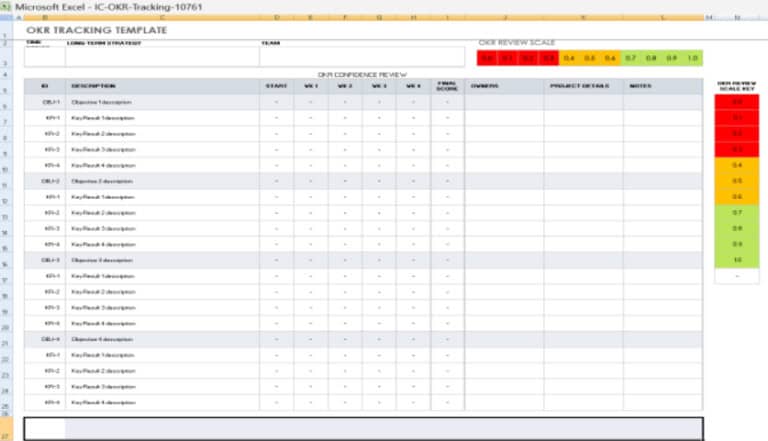
Task: Click the Excel application icon in title bar
Action: tap(6, 7)
